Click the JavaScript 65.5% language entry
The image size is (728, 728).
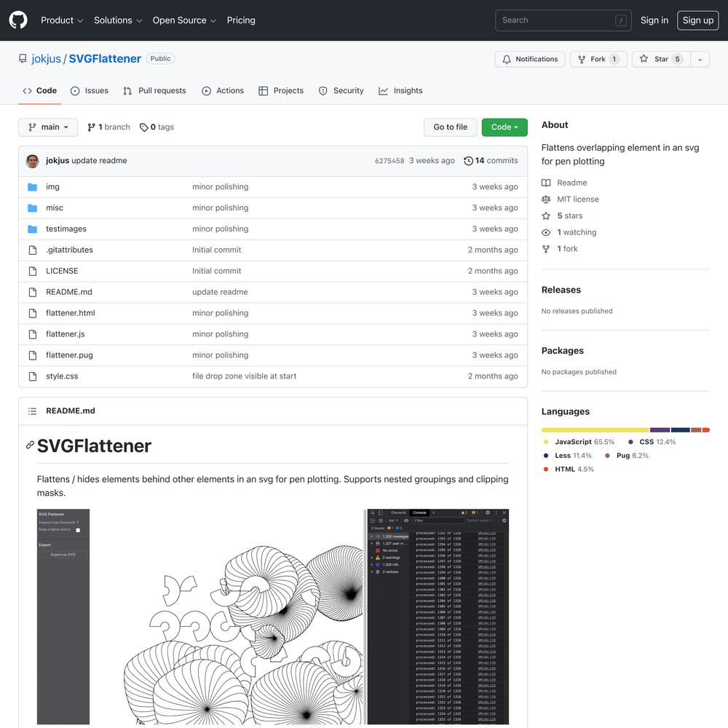(x=579, y=442)
